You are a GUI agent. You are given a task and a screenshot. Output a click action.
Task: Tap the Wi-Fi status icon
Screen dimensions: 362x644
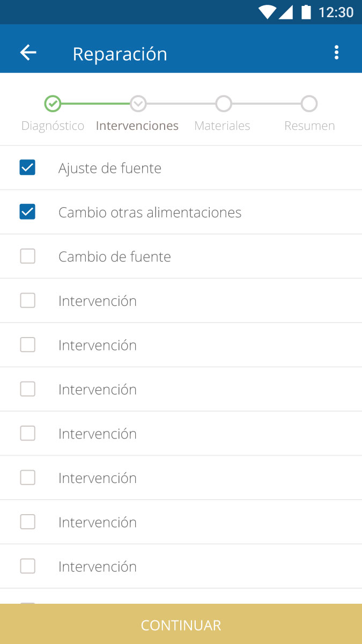(267, 12)
